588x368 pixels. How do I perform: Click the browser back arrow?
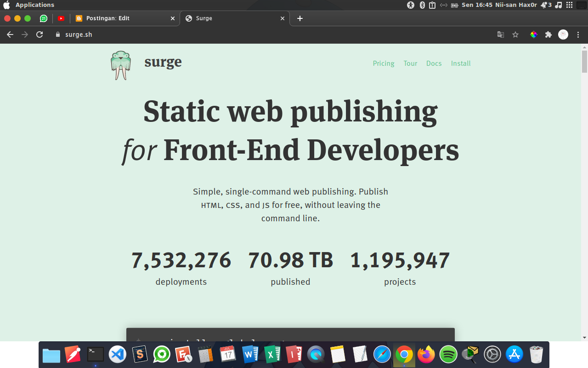click(10, 34)
